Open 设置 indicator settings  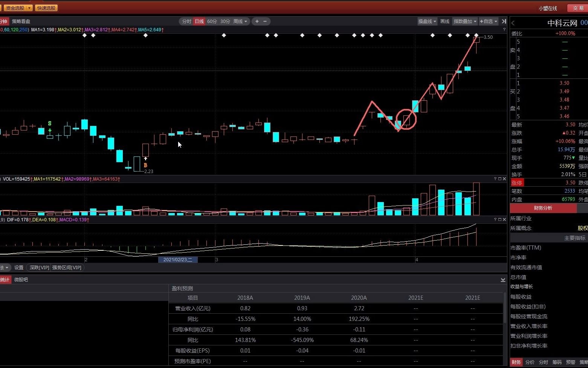click(19, 268)
